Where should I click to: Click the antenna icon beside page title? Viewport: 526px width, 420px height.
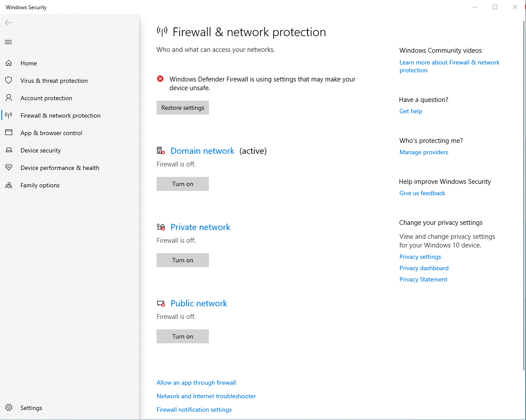pos(162,31)
